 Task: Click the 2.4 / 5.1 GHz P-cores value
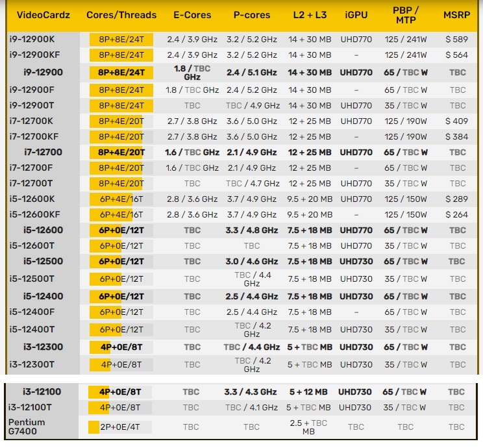click(252, 73)
